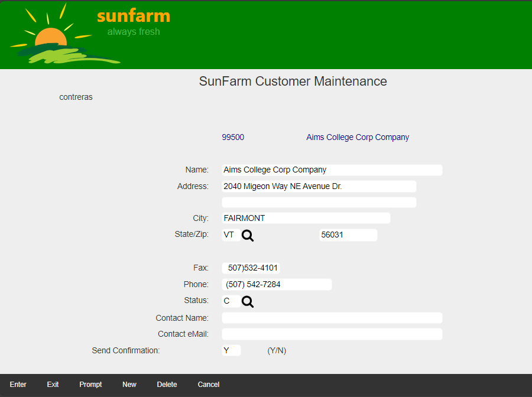Screen dimensions: 532x397
Task: Click the Phone: label
Action: [196, 284]
